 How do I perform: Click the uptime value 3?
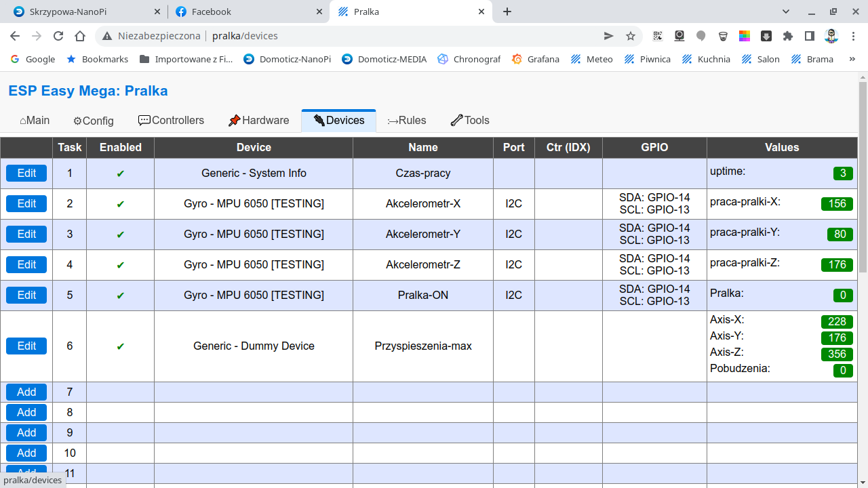843,174
